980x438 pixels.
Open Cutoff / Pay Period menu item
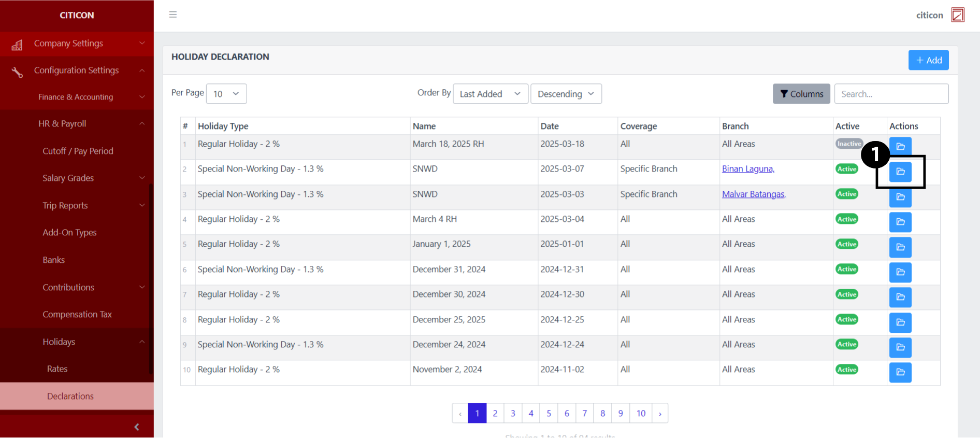tap(78, 151)
